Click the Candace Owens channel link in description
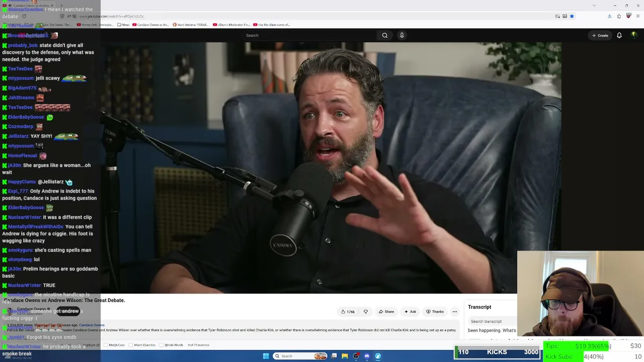 92,325
